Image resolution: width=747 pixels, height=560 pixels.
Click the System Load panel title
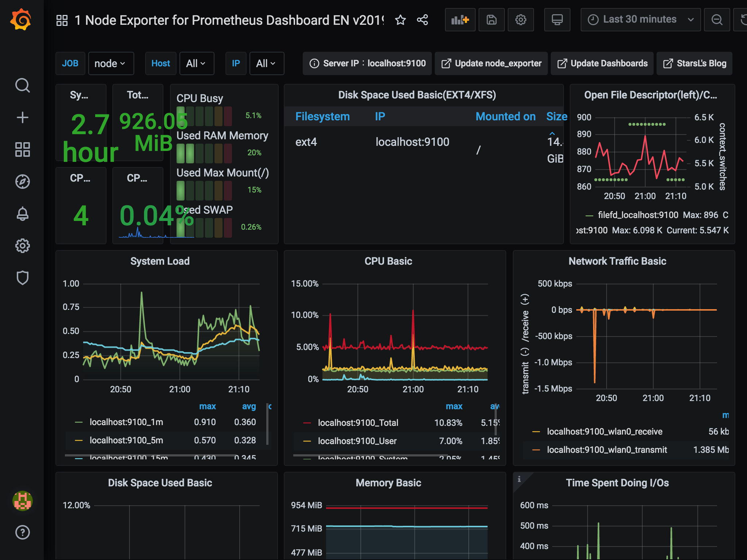160,261
